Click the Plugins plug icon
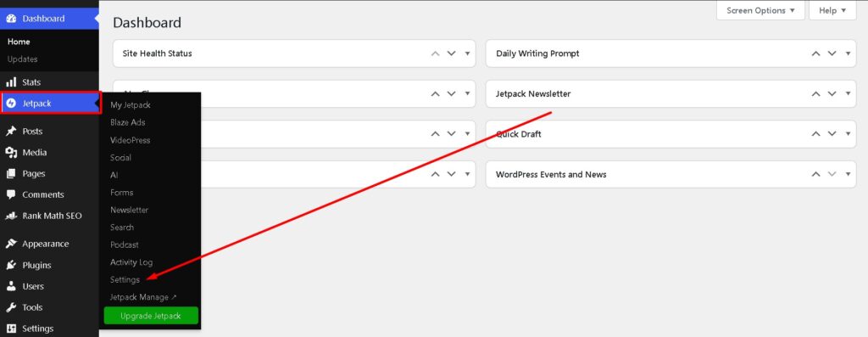868x337 pixels. pos(11,265)
